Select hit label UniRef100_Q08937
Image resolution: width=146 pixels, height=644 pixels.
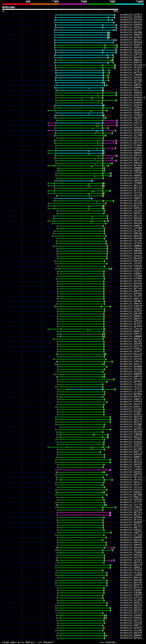(131, 45)
